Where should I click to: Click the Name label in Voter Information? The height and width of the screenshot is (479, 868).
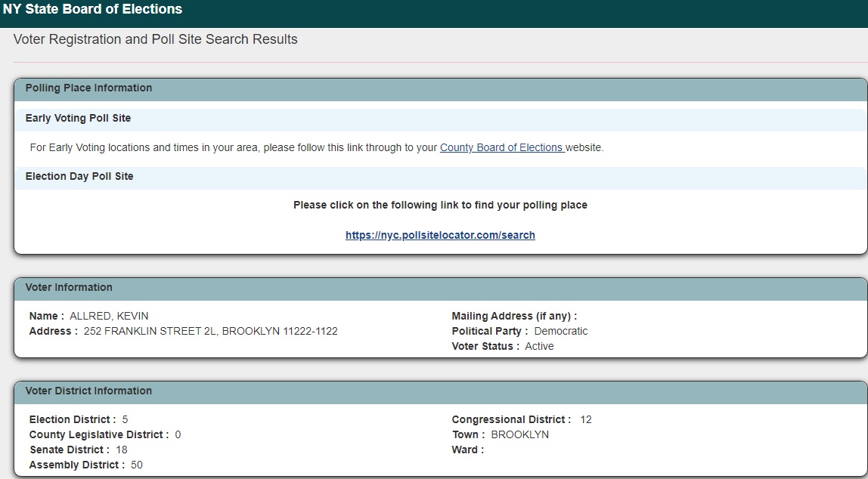tap(47, 317)
